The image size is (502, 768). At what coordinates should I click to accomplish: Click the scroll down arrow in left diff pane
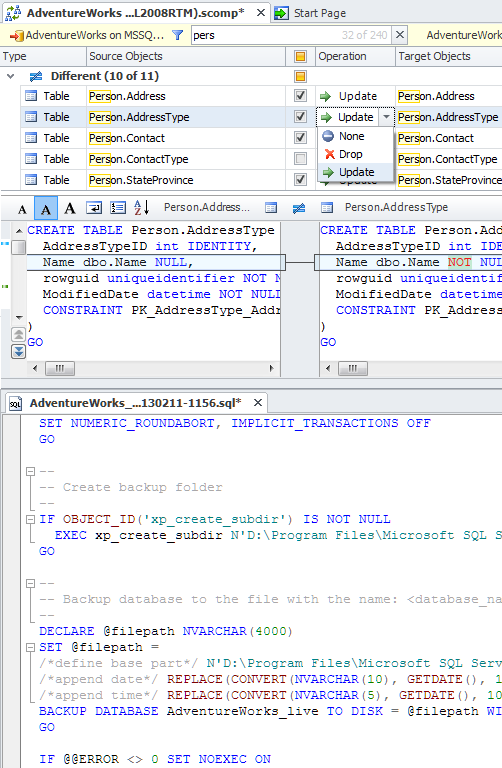(x=19, y=318)
